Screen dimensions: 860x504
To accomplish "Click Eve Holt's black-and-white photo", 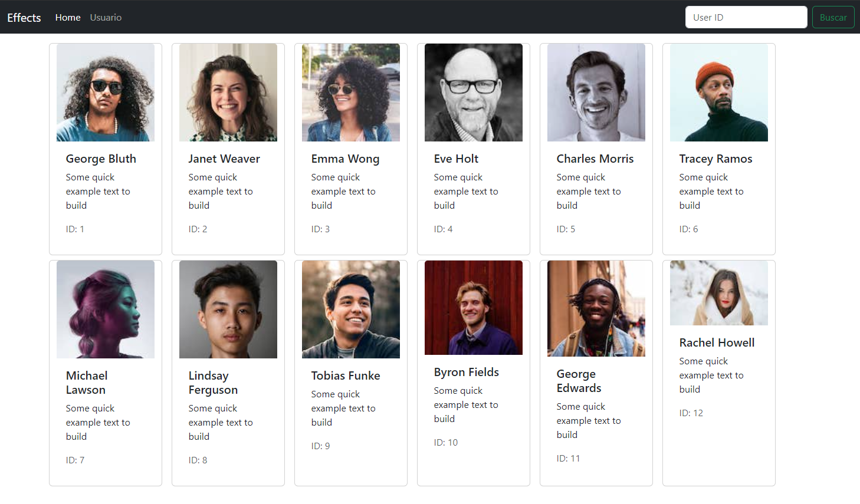I will 474,93.
